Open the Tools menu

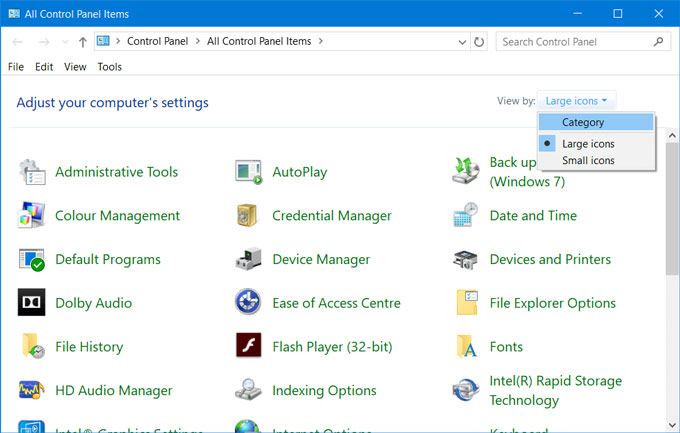tap(109, 67)
